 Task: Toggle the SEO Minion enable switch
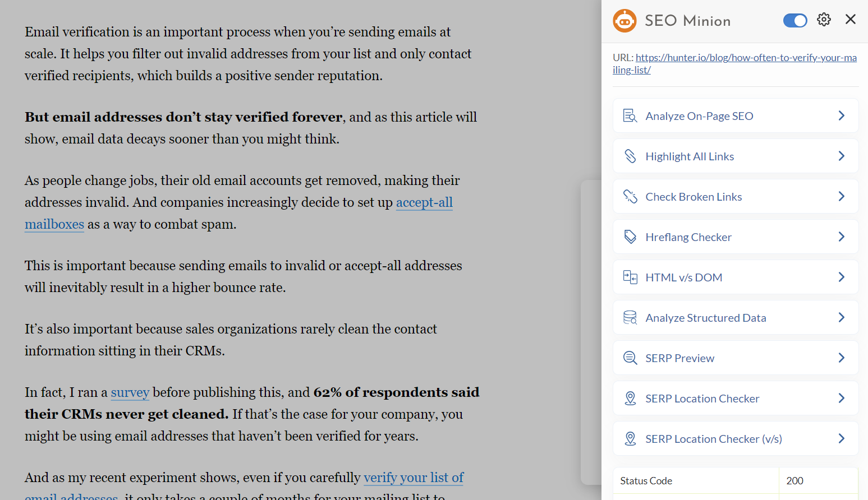pyautogui.click(x=794, y=21)
